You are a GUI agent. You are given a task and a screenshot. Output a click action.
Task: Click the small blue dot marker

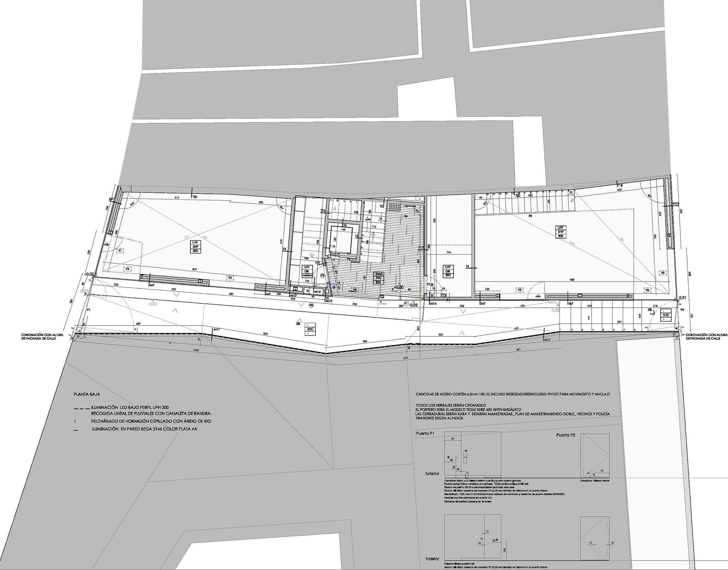coord(333,287)
